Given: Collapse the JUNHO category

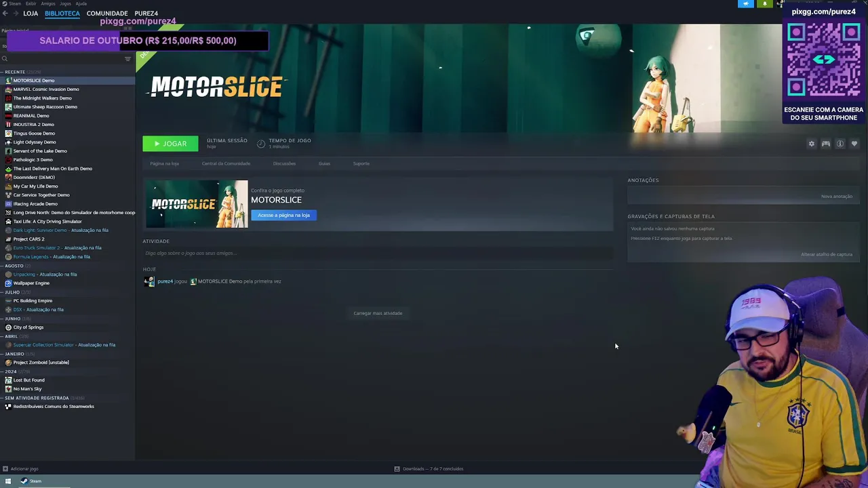Looking at the screenshot, I should 2,319.
